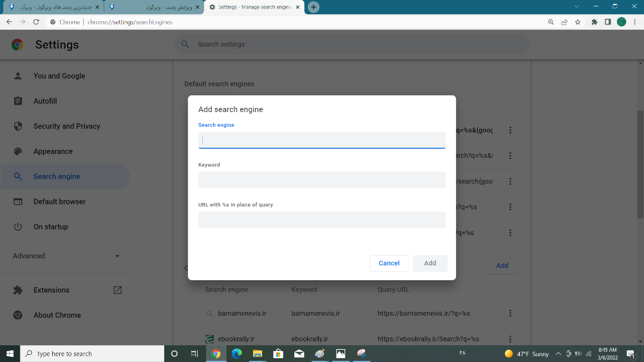Bookmark this page with star icon
Viewport: 644px width, 362px height.
click(578, 22)
